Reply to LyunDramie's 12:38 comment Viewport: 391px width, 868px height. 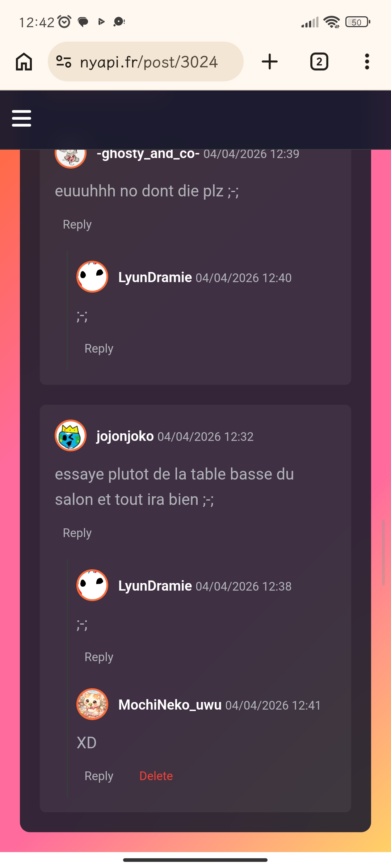tap(99, 657)
